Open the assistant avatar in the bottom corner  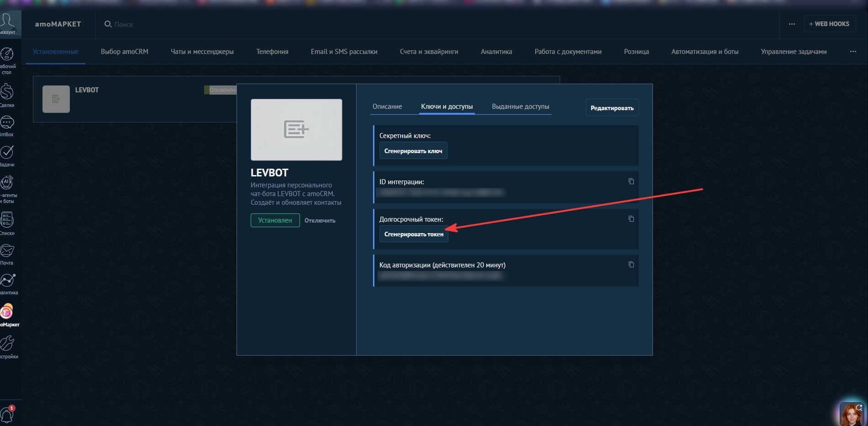(x=852, y=414)
